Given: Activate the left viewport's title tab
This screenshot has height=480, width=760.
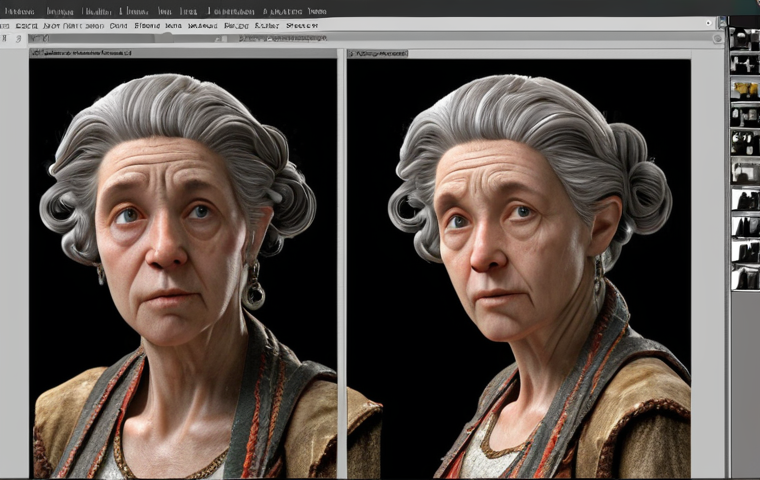Looking at the screenshot, I should point(81,52).
